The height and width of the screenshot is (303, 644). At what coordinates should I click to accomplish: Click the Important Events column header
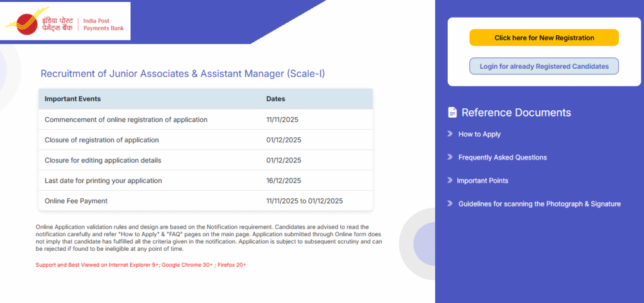(x=72, y=99)
